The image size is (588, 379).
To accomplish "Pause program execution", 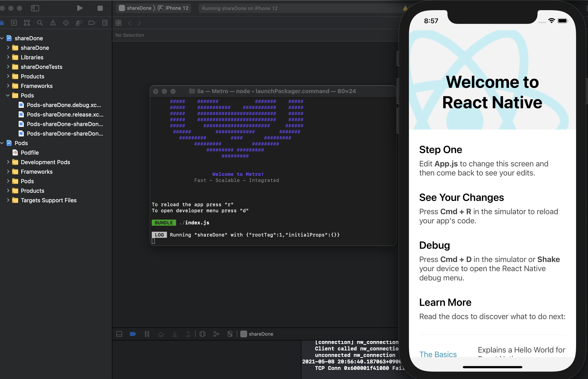I will coord(147,334).
